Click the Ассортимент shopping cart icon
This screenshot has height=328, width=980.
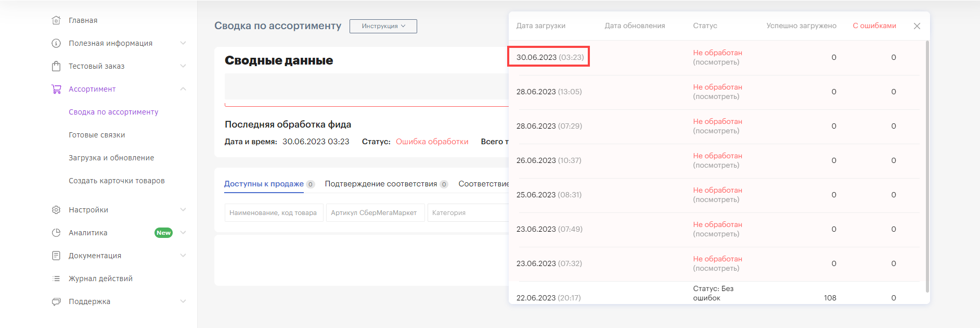point(56,89)
